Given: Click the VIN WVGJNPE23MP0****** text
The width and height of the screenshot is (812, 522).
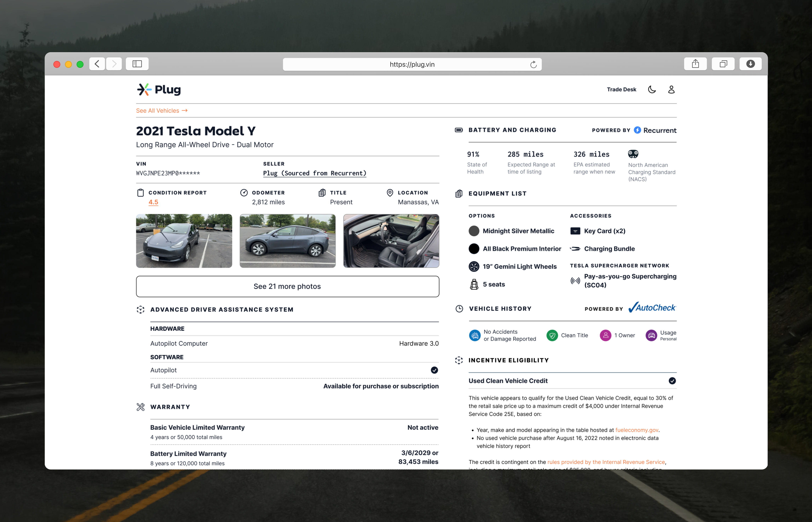Looking at the screenshot, I should coord(168,173).
